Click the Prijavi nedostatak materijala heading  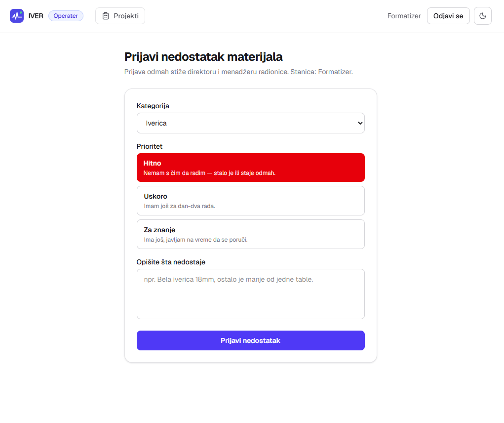point(203,57)
